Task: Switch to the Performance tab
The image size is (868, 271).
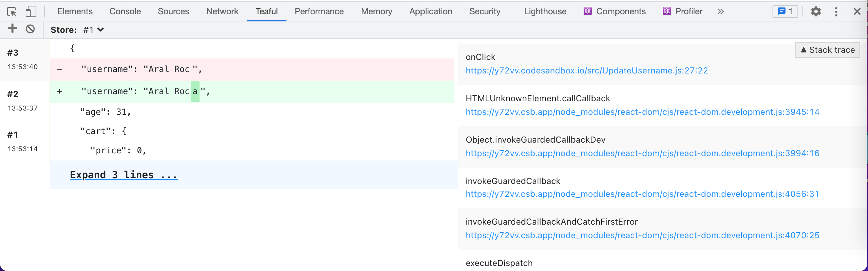Action: tap(319, 11)
